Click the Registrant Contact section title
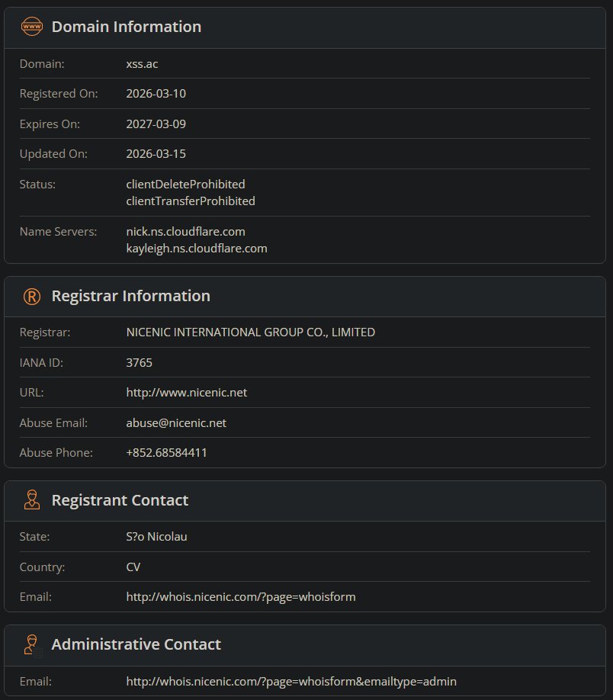The width and height of the screenshot is (613, 700). (x=120, y=500)
